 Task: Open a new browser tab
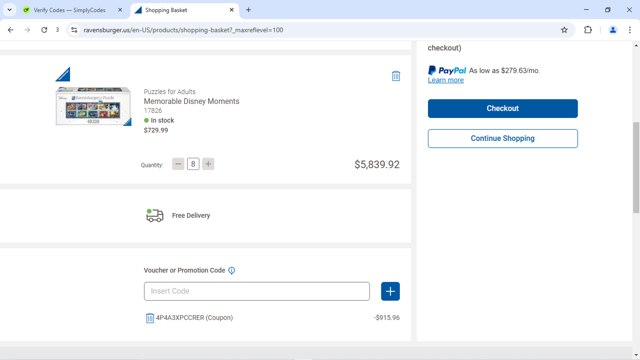click(248, 10)
